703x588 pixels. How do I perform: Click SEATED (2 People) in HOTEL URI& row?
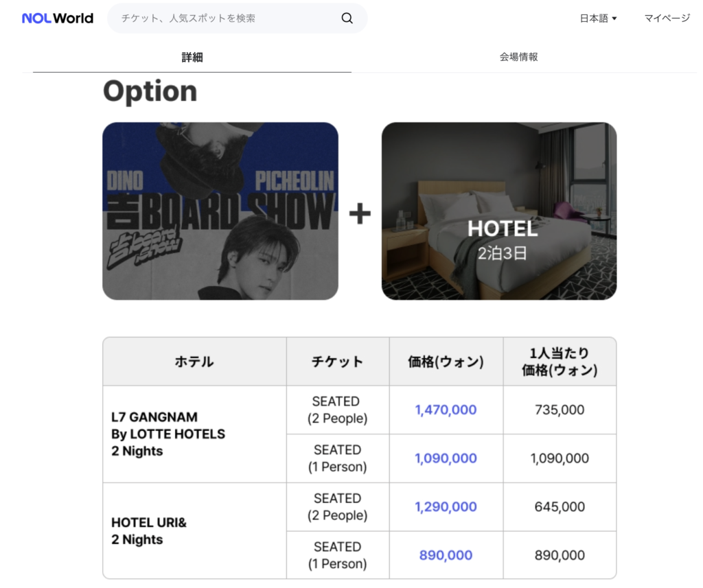tap(338, 506)
